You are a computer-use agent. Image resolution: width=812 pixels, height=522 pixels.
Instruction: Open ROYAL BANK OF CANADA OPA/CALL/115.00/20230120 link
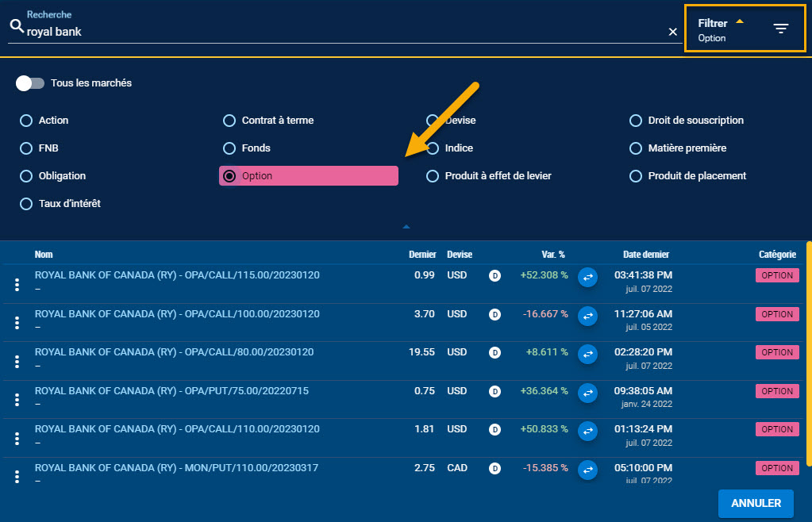coord(177,275)
